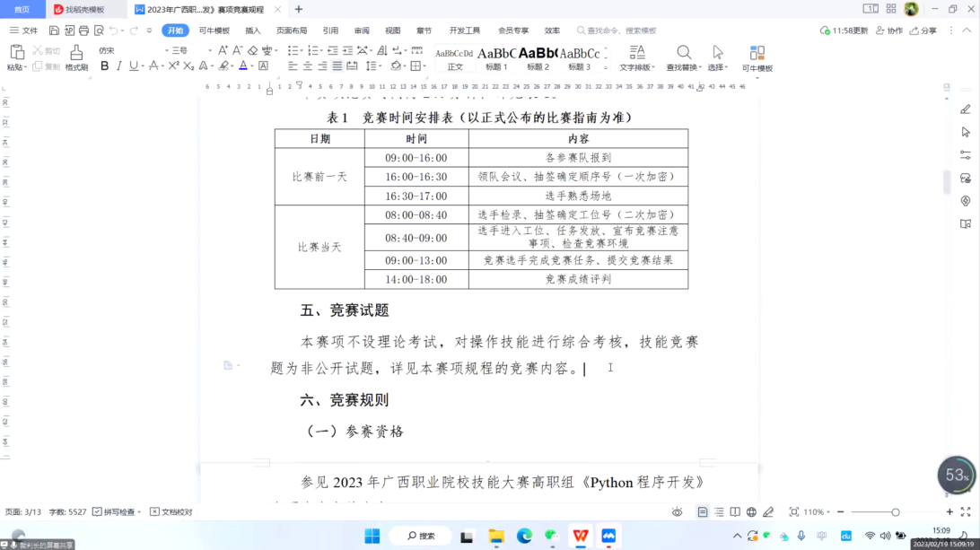Toggle right text alignment
This screenshot has width=980, height=550.
click(322, 65)
